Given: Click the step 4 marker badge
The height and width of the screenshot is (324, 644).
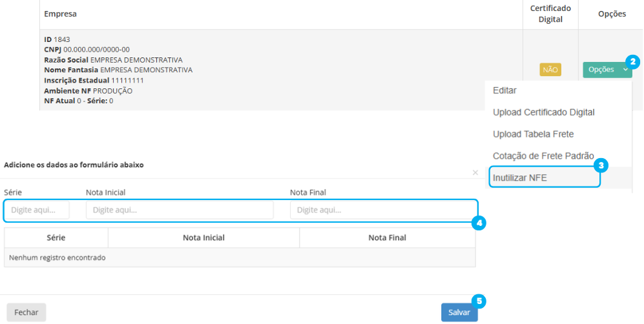Looking at the screenshot, I should coord(479,223).
